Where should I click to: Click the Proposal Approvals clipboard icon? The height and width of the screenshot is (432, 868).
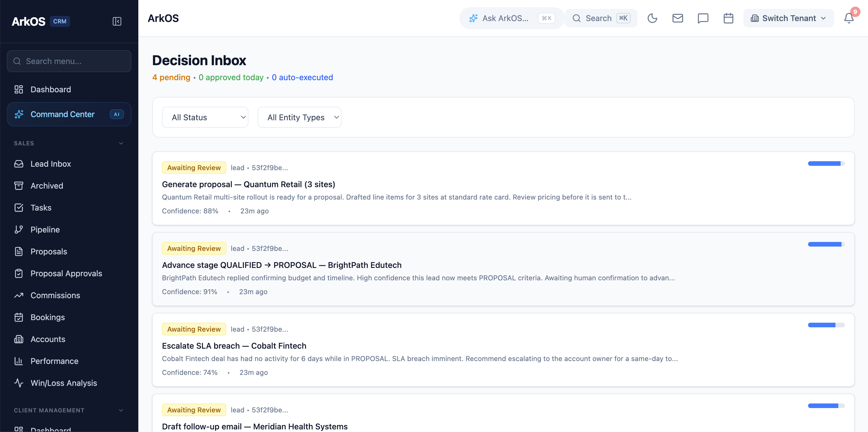coord(18,273)
